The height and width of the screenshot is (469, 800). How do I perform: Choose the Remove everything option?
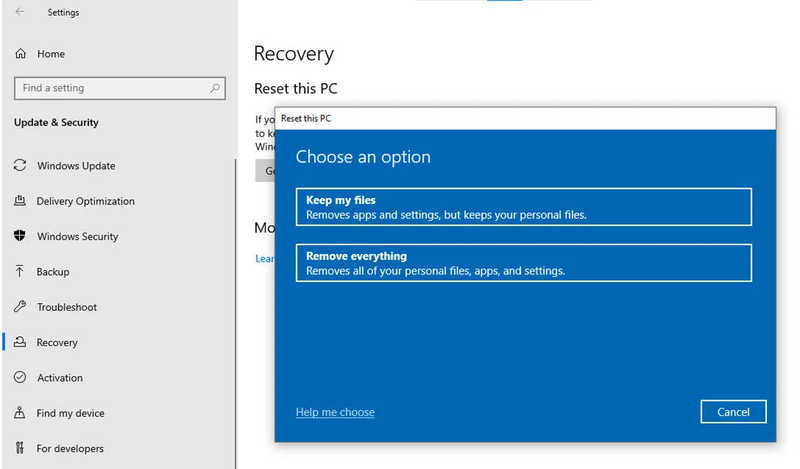click(x=523, y=263)
